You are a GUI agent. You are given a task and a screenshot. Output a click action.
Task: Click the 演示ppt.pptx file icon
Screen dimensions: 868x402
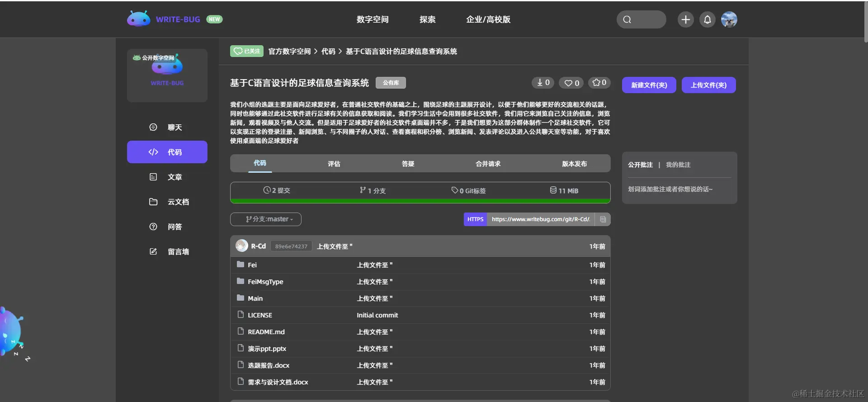click(241, 348)
